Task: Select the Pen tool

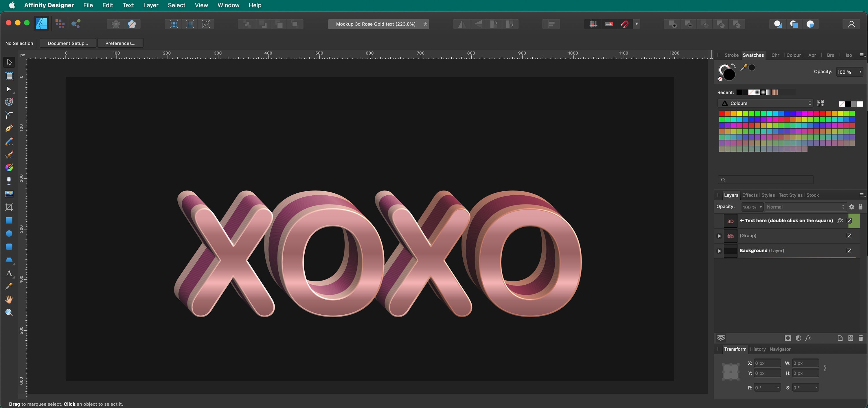Action: pyautogui.click(x=9, y=128)
